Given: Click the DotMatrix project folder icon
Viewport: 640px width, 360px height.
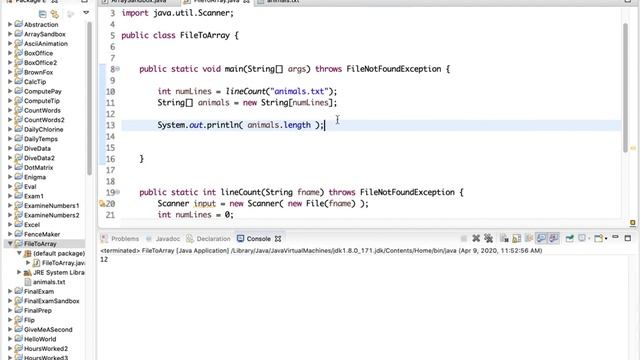Looking at the screenshot, I should [18, 167].
